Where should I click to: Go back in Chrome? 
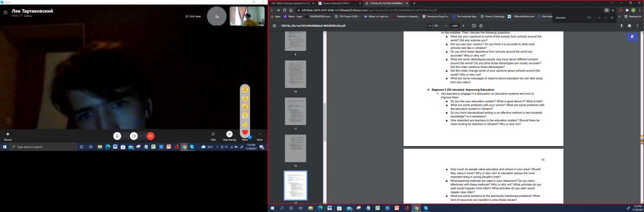(272, 10)
